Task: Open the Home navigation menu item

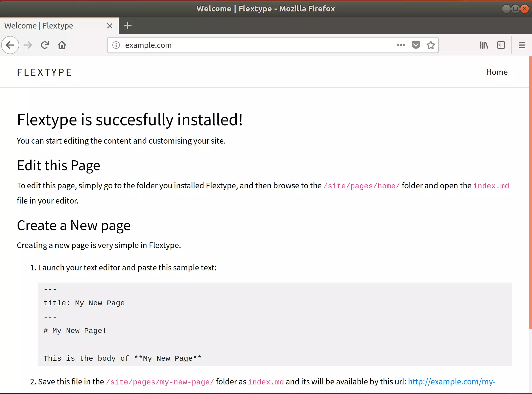Action: (x=497, y=72)
